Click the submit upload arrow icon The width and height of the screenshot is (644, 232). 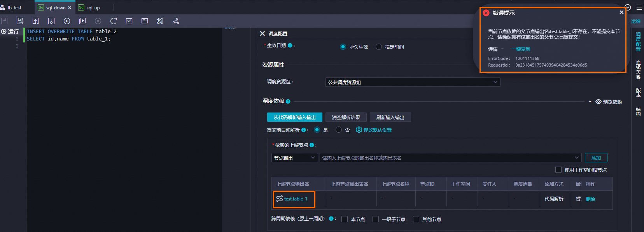[x=35, y=21]
